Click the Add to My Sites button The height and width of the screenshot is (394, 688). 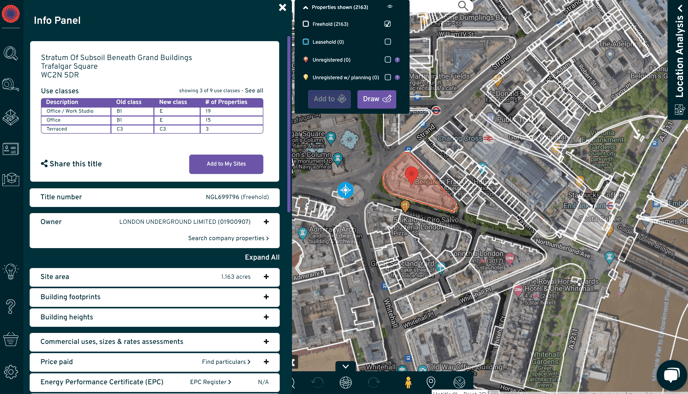click(x=226, y=164)
